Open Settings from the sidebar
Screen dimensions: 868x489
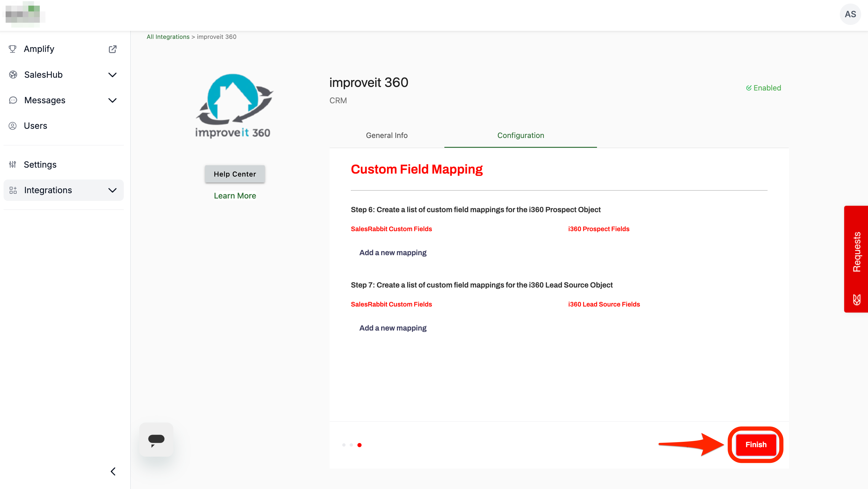point(40,165)
